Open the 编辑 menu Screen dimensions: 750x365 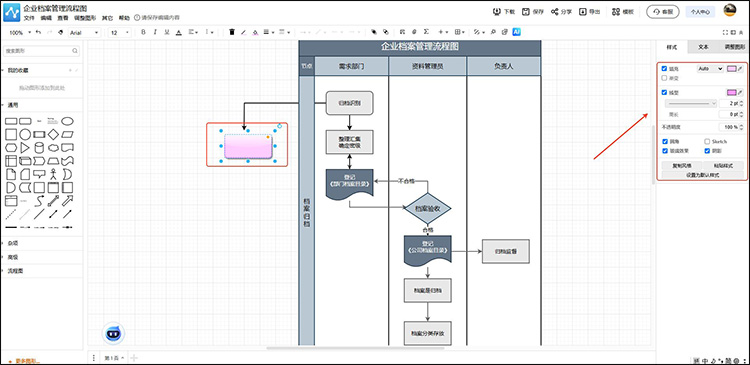(x=46, y=18)
